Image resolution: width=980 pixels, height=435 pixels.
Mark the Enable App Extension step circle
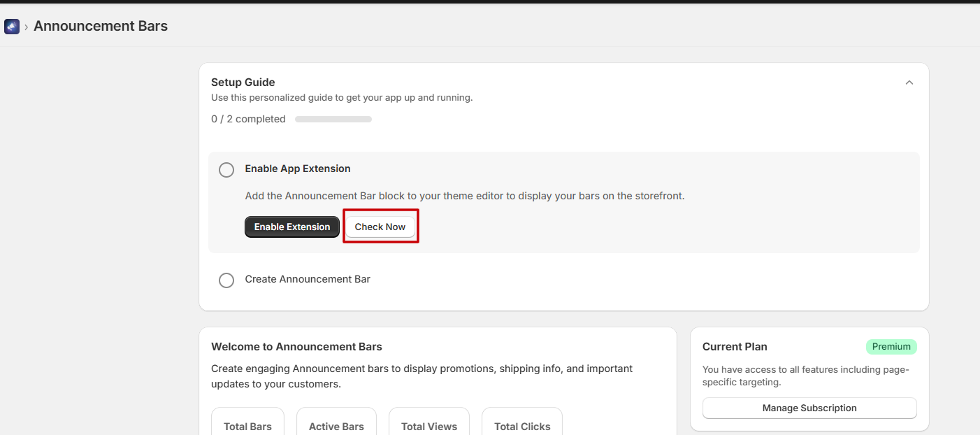[226, 170]
